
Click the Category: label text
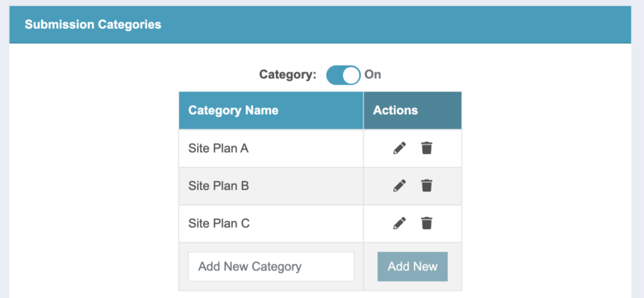coord(288,74)
